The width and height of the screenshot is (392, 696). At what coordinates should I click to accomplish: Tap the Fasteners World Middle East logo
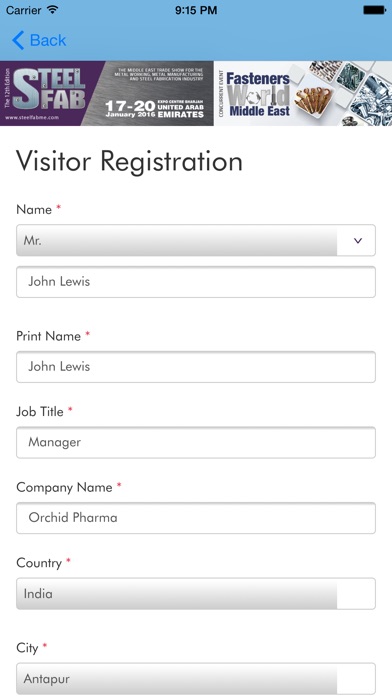pos(258,94)
